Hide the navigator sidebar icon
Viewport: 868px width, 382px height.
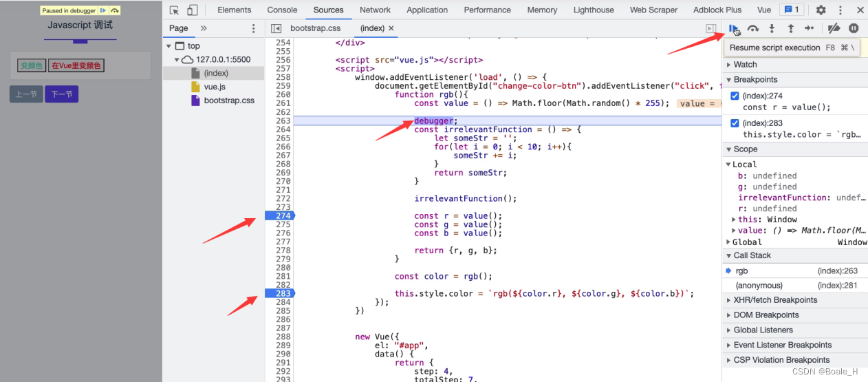276,28
